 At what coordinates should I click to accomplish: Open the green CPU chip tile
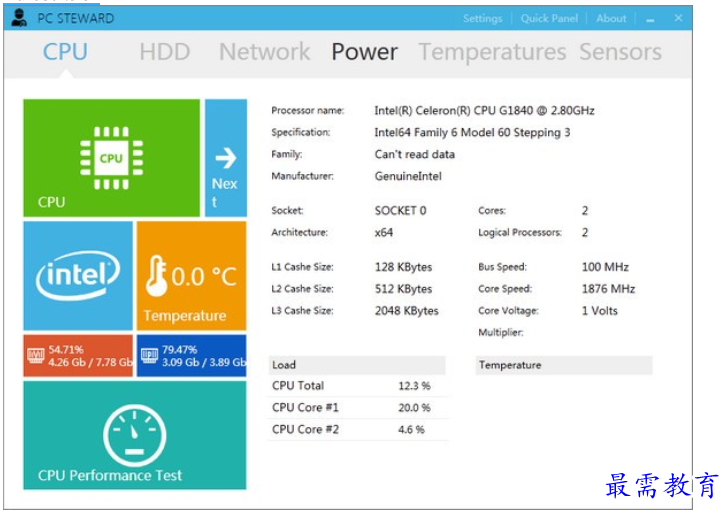pos(111,158)
